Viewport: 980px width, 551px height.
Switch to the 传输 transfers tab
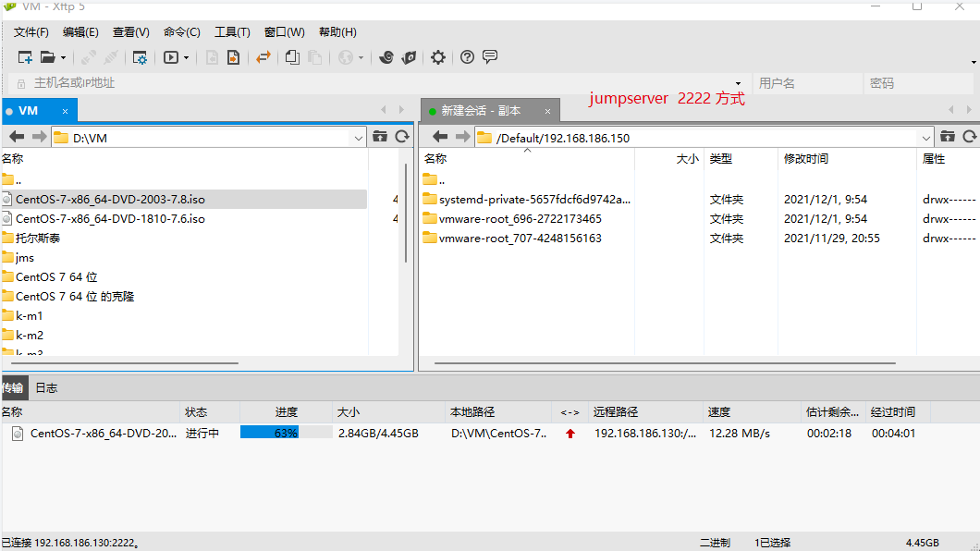pos(13,388)
